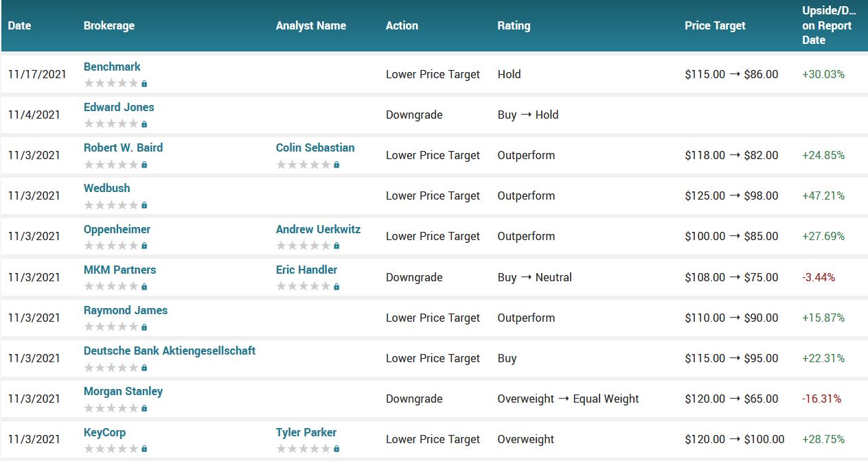This screenshot has width=868, height=461.
Task: Open analyst Eric Handler's profile
Action: click(306, 270)
